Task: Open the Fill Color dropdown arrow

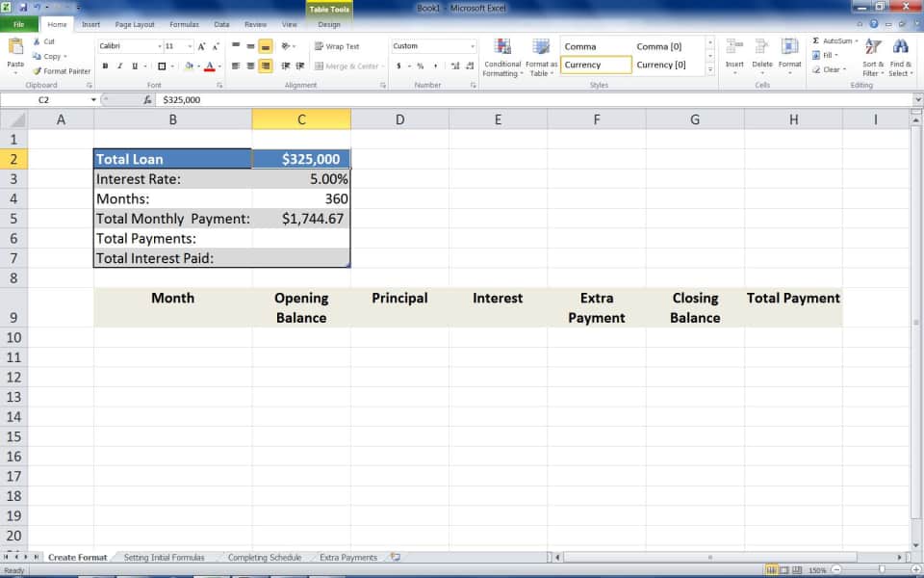Action: (199, 66)
